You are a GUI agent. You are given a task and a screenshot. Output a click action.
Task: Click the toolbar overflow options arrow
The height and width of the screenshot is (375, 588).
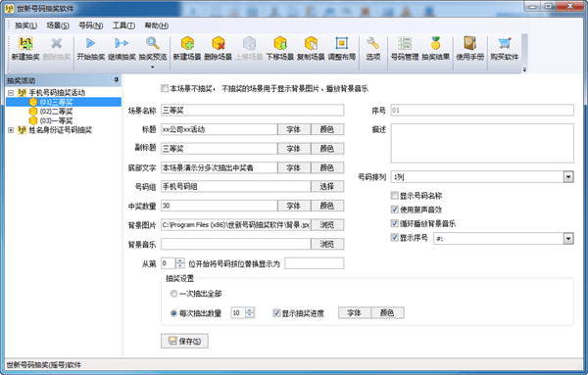pyautogui.click(x=524, y=70)
